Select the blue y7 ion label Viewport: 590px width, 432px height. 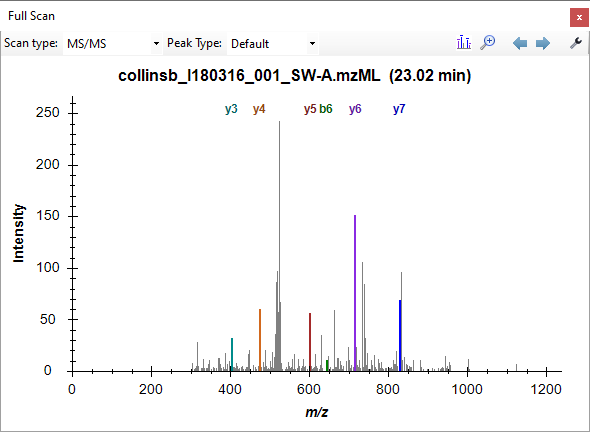399,109
